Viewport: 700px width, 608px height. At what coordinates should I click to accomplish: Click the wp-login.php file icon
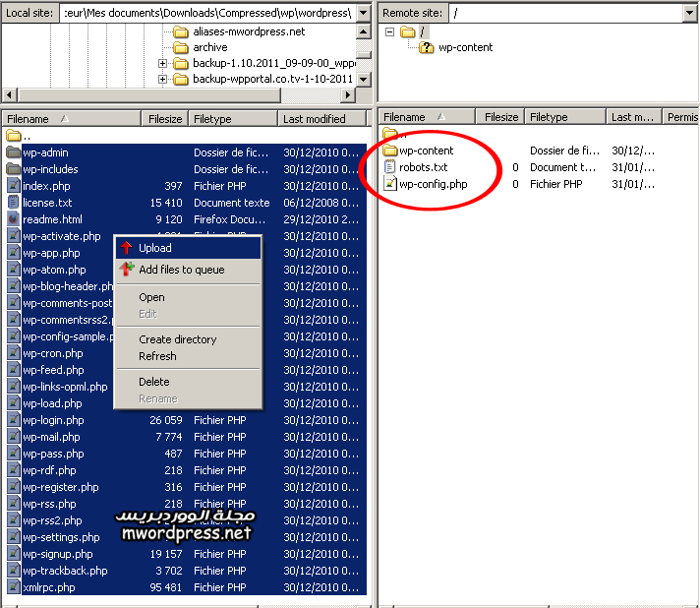point(14,420)
